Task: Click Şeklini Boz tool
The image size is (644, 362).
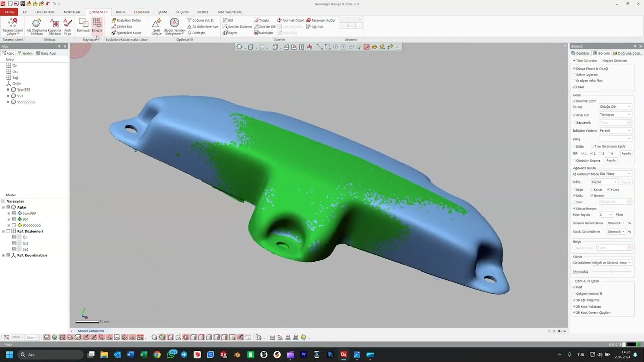Action: (x=122, y=26)
